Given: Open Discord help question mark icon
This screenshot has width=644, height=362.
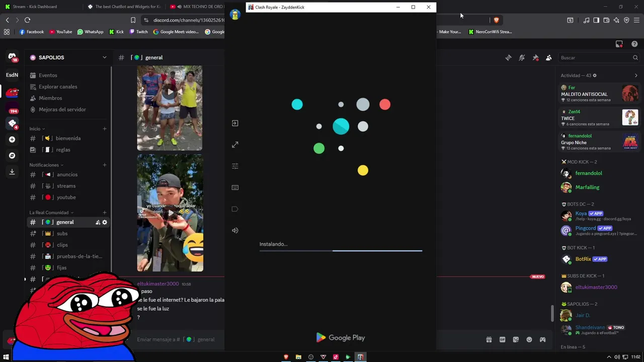Looking at the screenshot, I should tap(634, 44).
